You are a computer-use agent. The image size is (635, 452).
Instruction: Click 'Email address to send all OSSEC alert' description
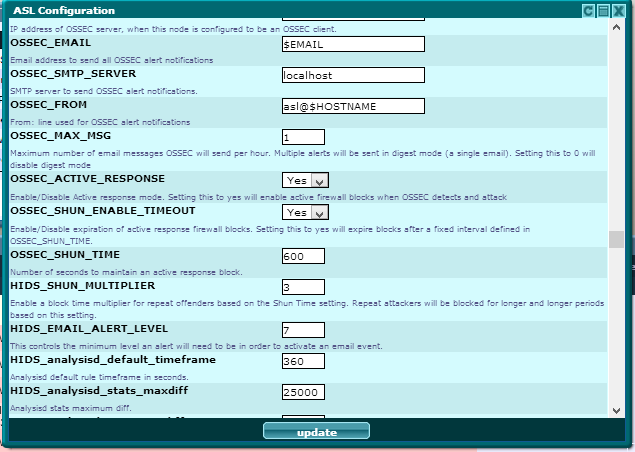112,60
